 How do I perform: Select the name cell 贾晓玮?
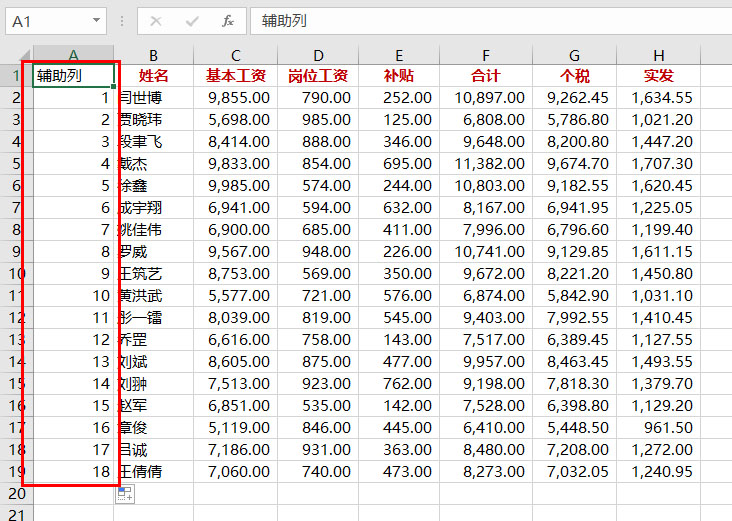[x=154, y=120]
